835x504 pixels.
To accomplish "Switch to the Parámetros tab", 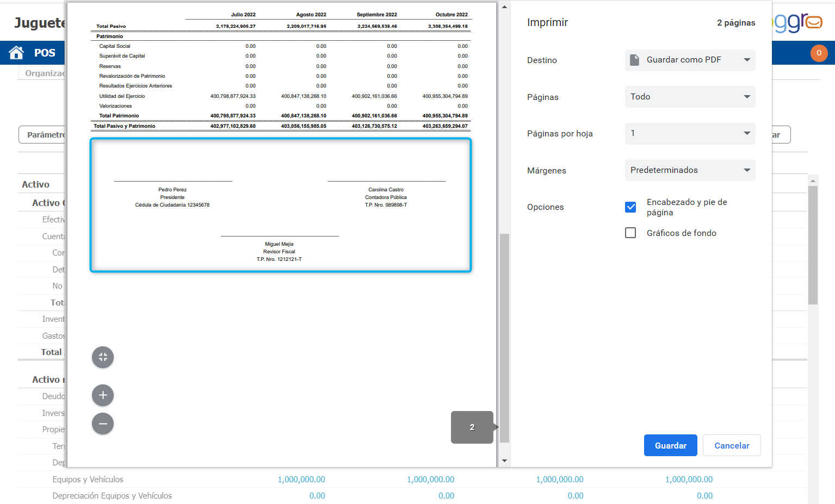I will pyautogui.click(x=44, y=135).
